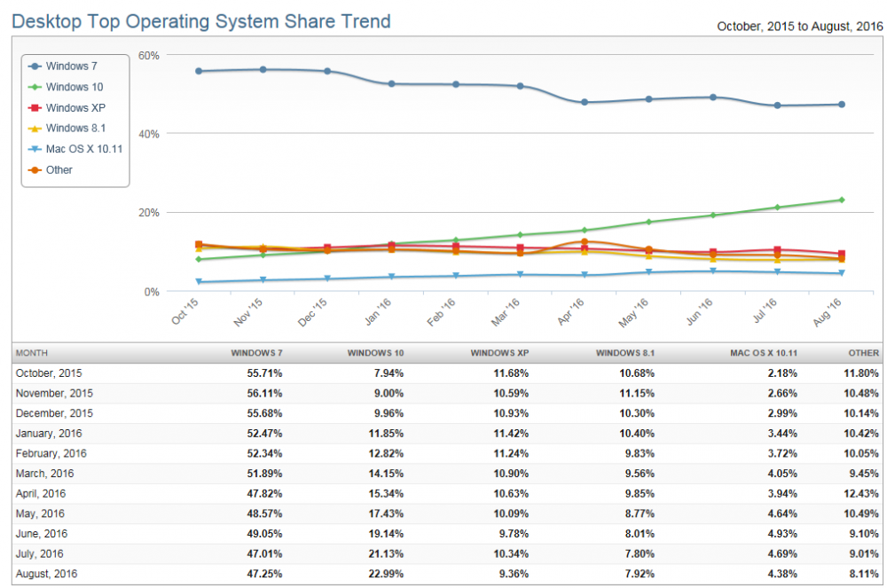Click Windows 8.1 legend marker
Screen dimensions: 887x588
click(35, 129)
